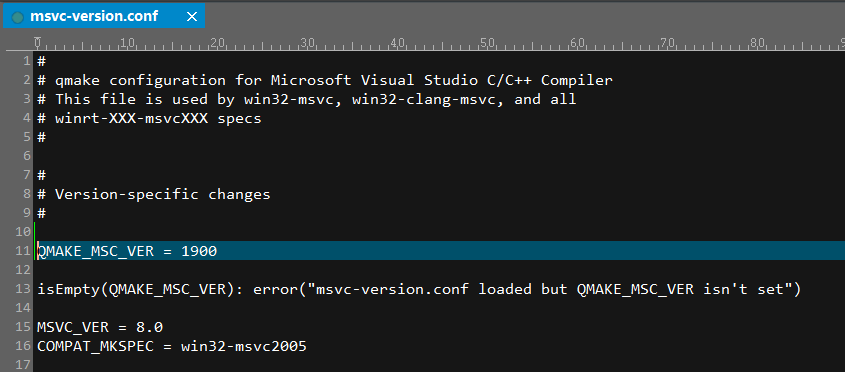Select the msvc-version.conf tab
The image size is (845, 372).
pyautogui.click(x=103, y=16)
